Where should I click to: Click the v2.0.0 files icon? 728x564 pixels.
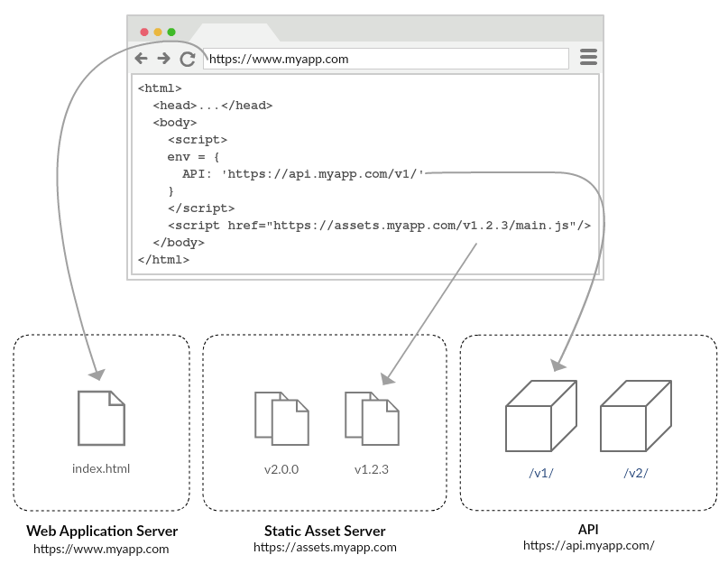coord(281,419)
